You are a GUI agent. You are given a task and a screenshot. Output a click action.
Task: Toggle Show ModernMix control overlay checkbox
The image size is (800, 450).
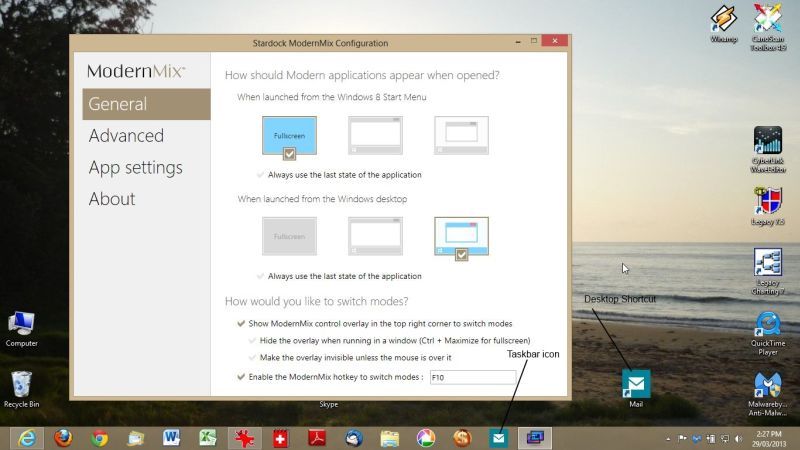(x=241, y=323)
